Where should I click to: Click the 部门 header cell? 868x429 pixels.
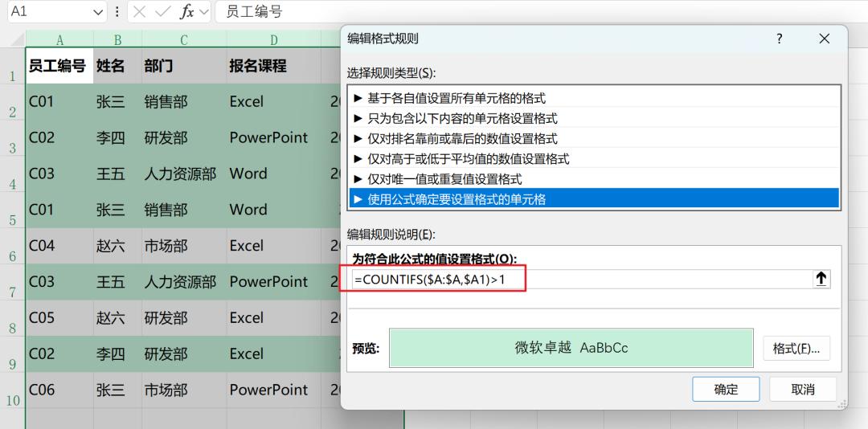click(x=184, y=66)
